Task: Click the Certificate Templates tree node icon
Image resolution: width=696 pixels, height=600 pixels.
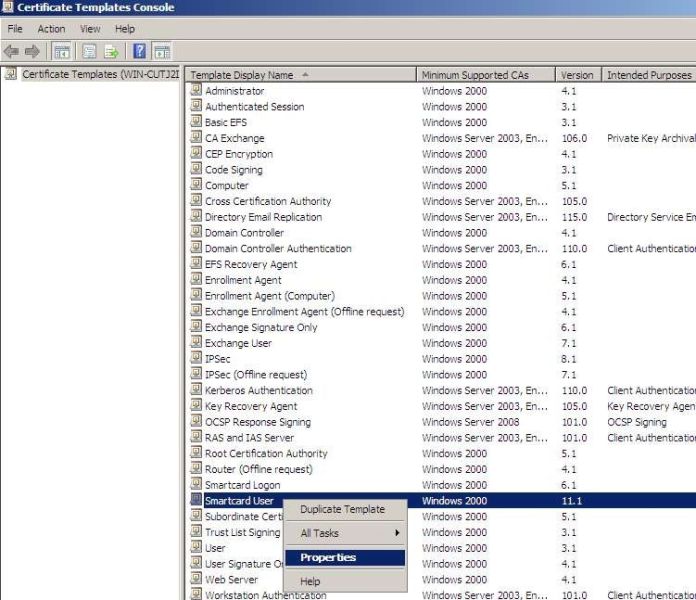Action: (x=11, y=74)
